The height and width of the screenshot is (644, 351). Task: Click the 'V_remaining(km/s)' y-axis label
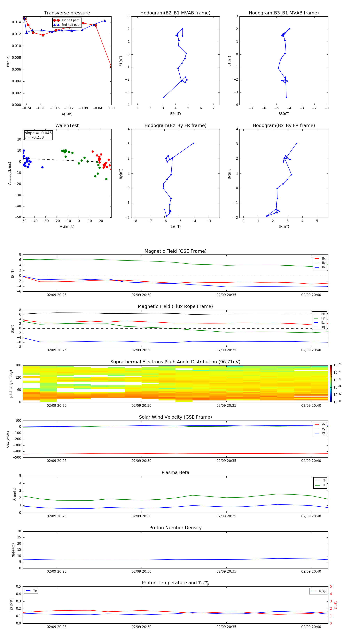(x=10, y=173)
